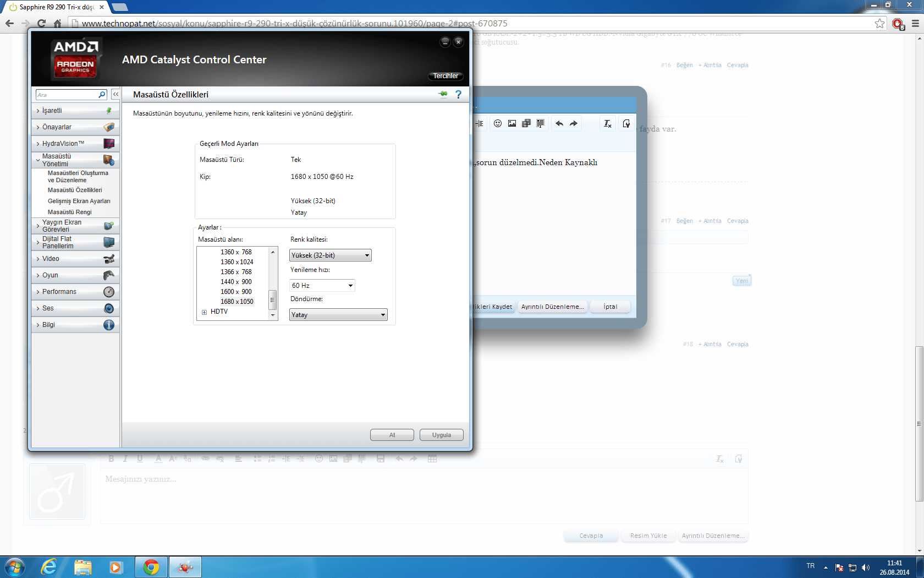Click the Bold icon in the reply editor

coord(111,459)
